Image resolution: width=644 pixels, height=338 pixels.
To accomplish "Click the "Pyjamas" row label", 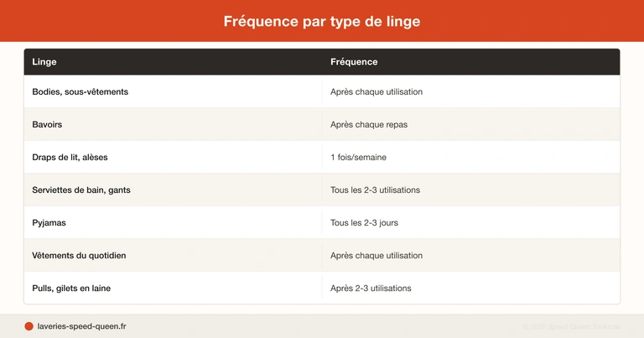I will (51, 222).
